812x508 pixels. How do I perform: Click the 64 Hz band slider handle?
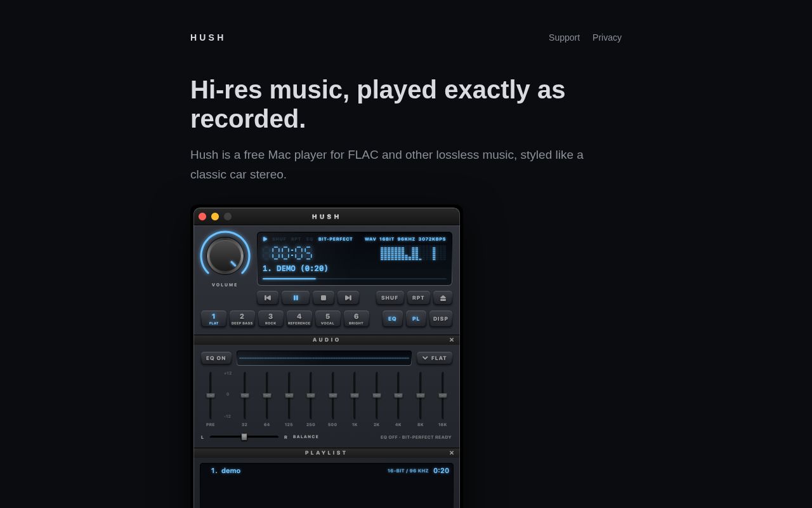point(267,396)
